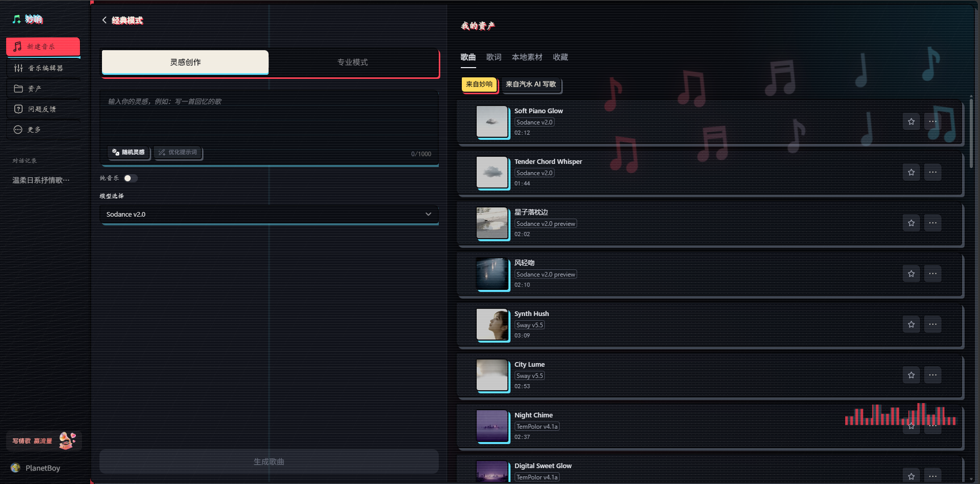Open the 资产 folder sidebar item
The image size is (980, 484).
pos(43,89)
